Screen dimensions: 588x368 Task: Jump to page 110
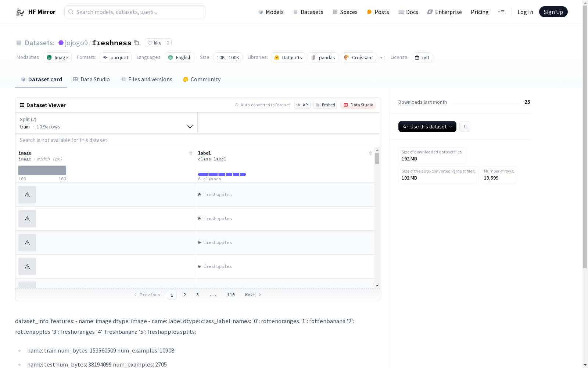coord(231,295)
